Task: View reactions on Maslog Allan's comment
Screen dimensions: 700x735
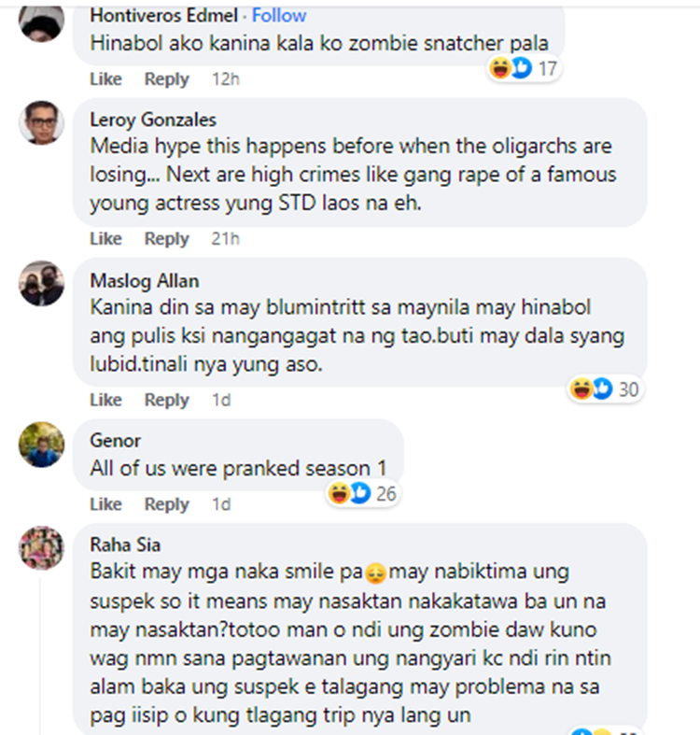Action: coord(605,389)
